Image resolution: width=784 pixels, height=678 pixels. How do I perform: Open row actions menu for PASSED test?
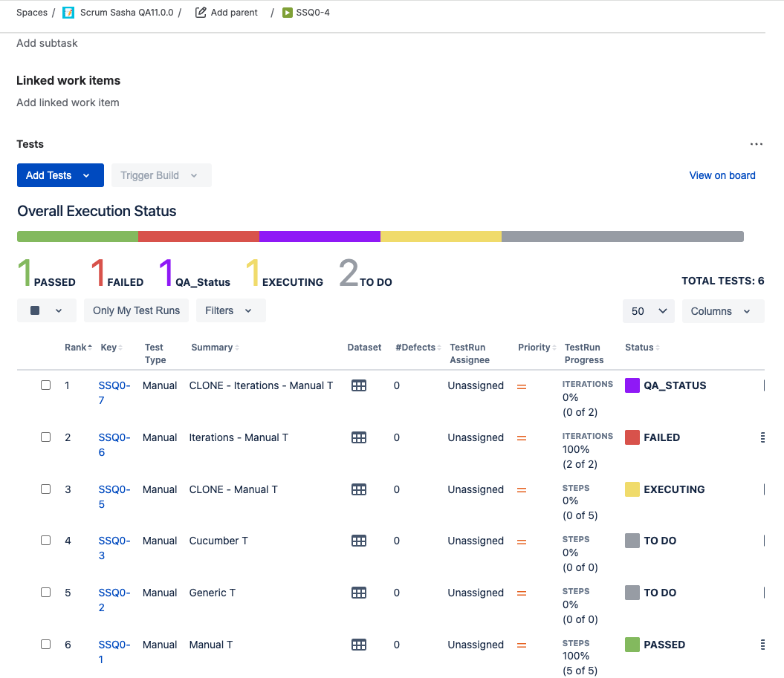click(x=762, y=645)
